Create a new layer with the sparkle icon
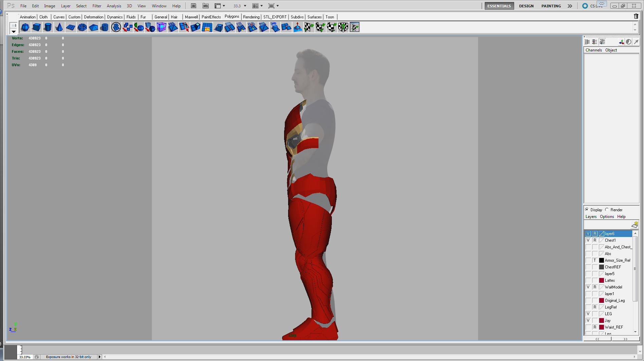This screenshot has height=361, width=644. (x=635, y=225)
